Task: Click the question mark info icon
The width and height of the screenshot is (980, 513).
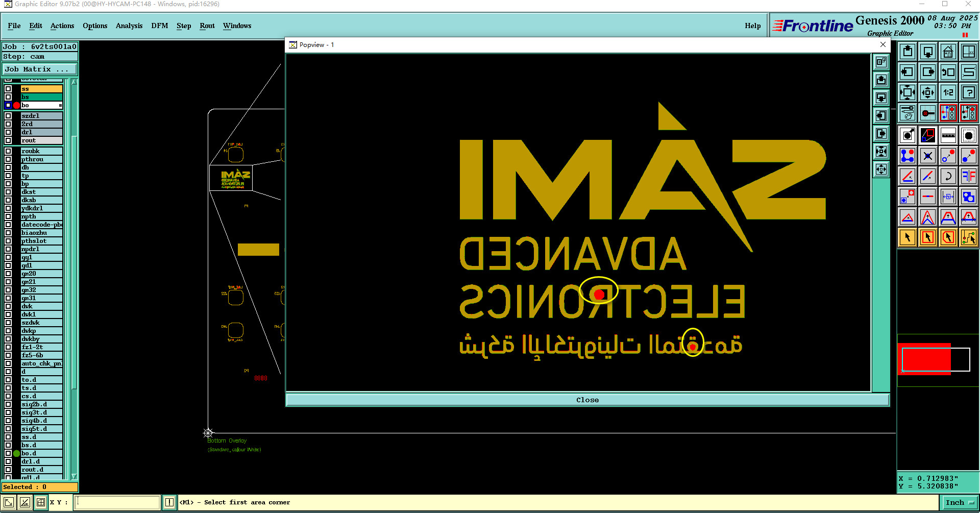Action: [969, 92]
